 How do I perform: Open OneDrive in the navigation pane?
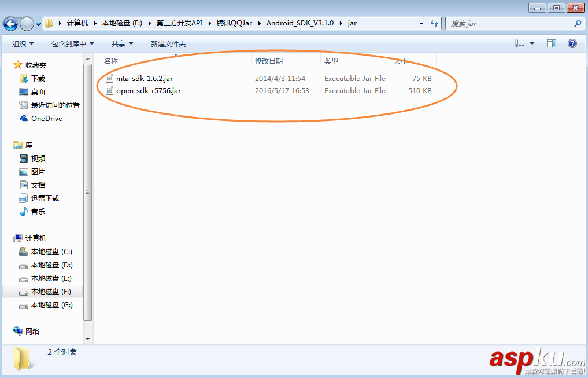46,119
